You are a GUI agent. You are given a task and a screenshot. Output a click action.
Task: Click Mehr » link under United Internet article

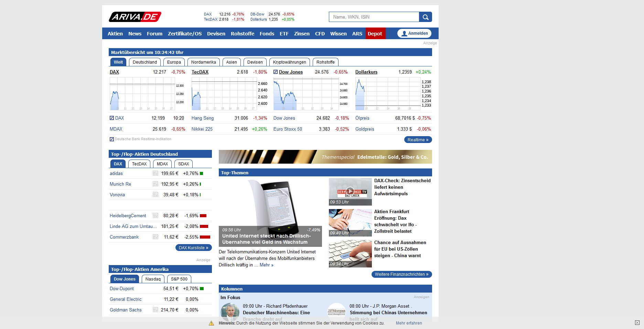(267, 265)
